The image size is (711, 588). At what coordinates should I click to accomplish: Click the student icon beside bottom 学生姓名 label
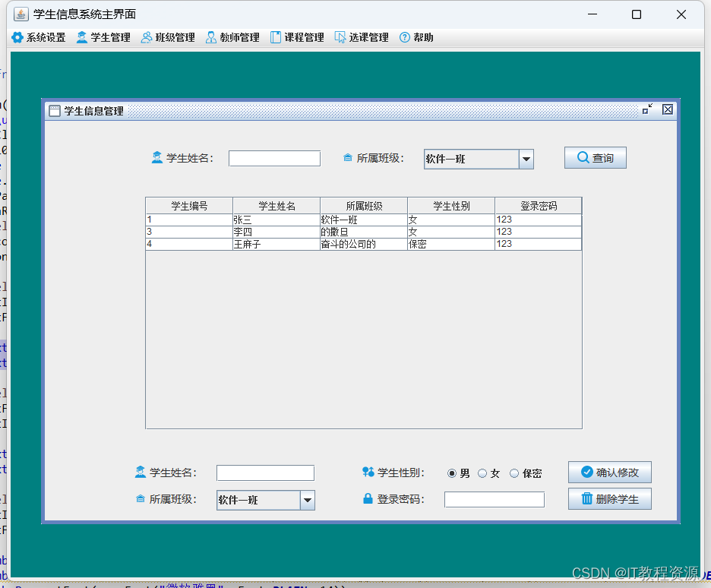click(x=140, y=473)
